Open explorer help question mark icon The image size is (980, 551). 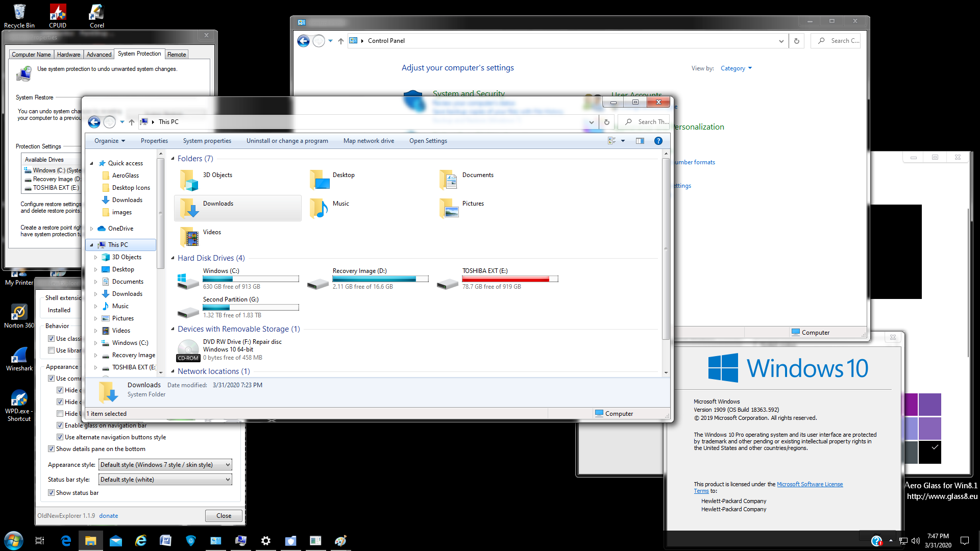(x=658, y=141)
